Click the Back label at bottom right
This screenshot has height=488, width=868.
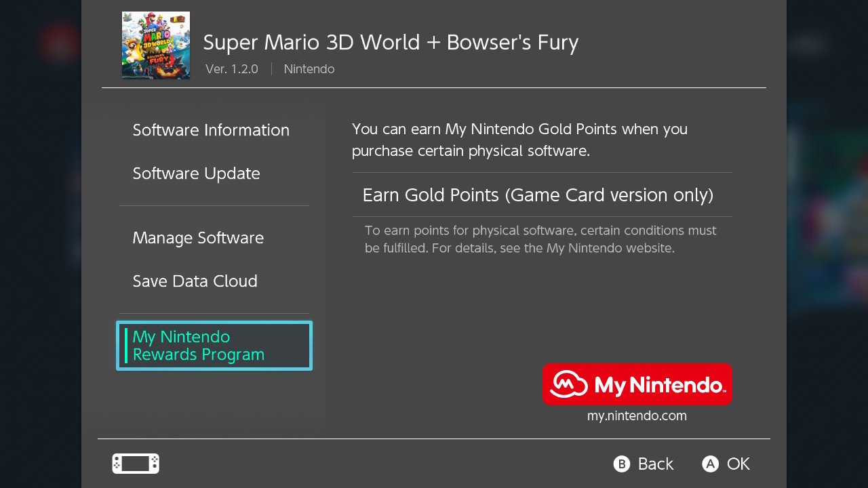pos(656,464)
